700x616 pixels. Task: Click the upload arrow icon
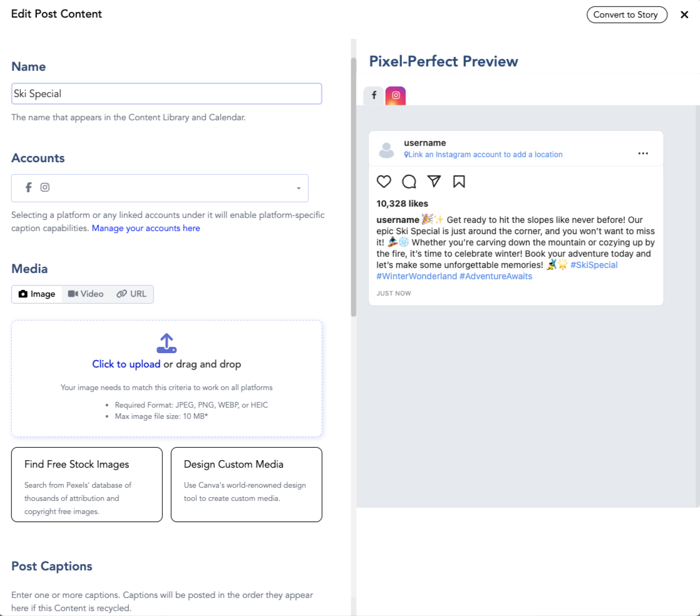click(167, 343)
